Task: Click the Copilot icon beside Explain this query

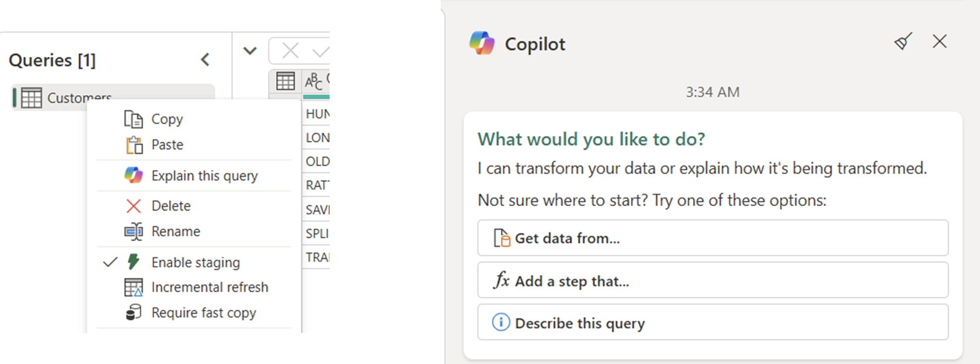Action: [x=134, y=175]
